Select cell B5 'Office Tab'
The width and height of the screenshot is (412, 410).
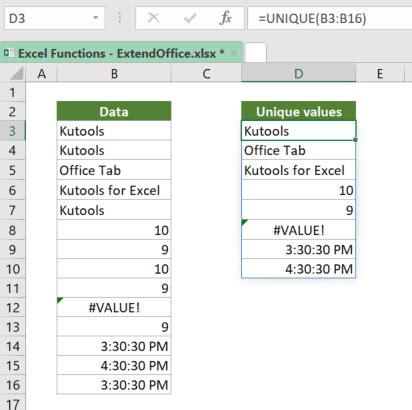click(x=114, y=170)
